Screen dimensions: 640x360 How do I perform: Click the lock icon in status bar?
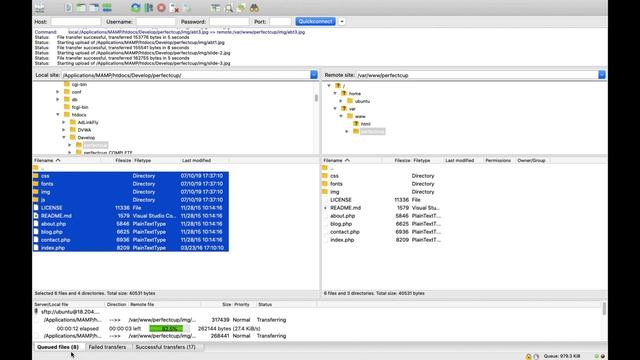point(528,356)
